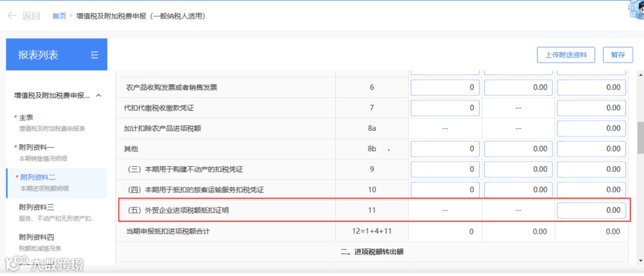Viewport: 644px width, 276px height.
Task: Select the text （五）外贸企业进项税额抵扣证明
Action: pos(177,210)
